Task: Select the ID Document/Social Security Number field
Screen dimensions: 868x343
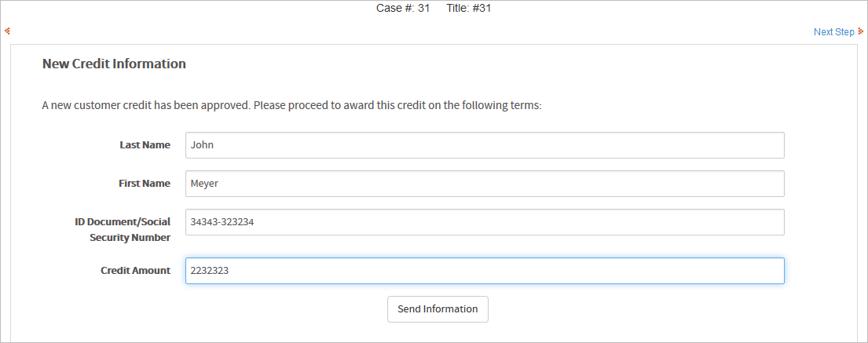Action: tap(485, 222)
